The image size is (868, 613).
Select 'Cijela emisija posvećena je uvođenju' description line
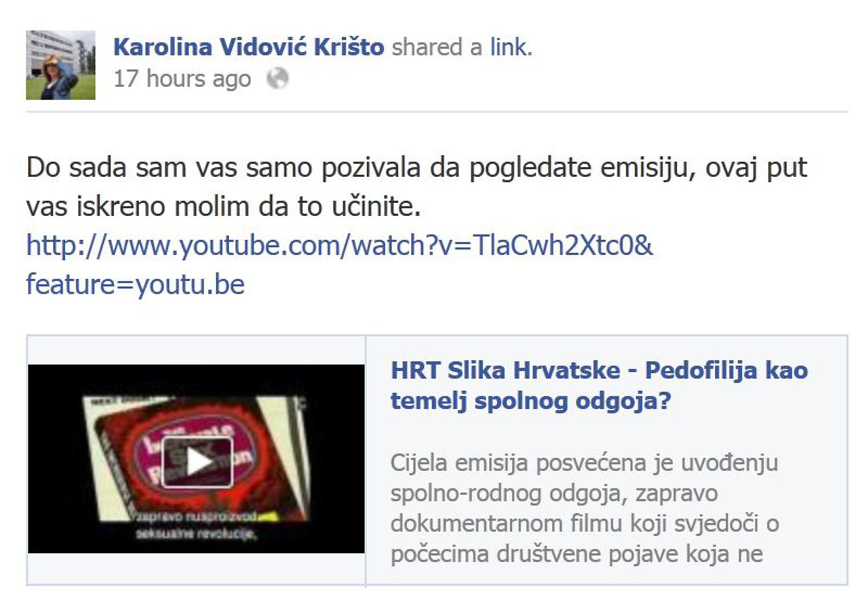(584, 463)
